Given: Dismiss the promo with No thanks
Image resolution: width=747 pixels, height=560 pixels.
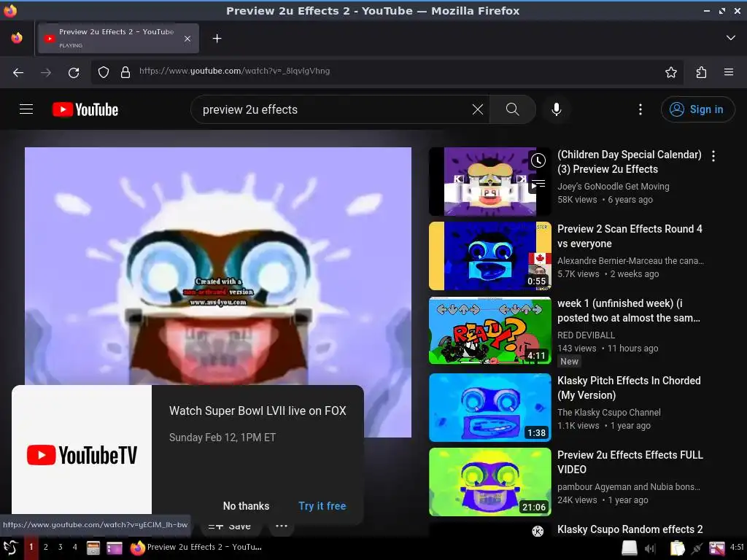Looking at the screenshot, I should pos(246,506).
